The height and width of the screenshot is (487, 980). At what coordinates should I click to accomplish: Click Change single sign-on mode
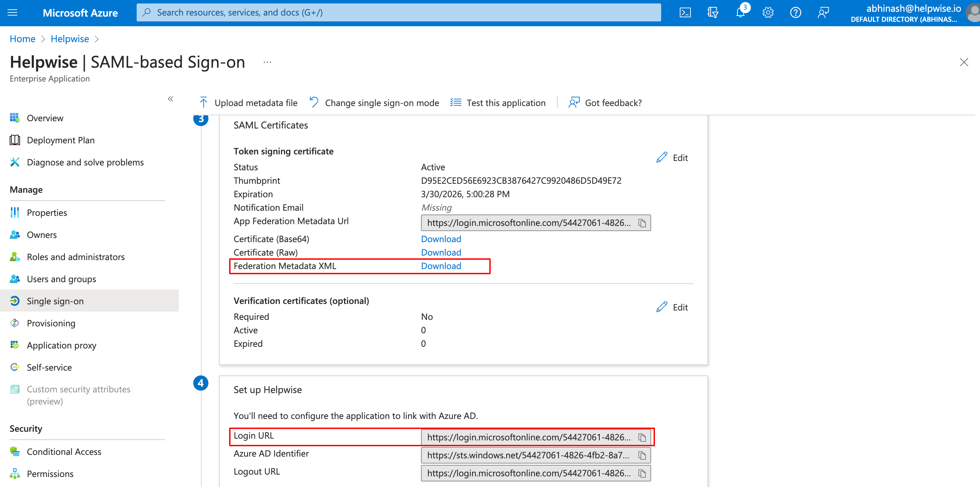pos(374,103)
